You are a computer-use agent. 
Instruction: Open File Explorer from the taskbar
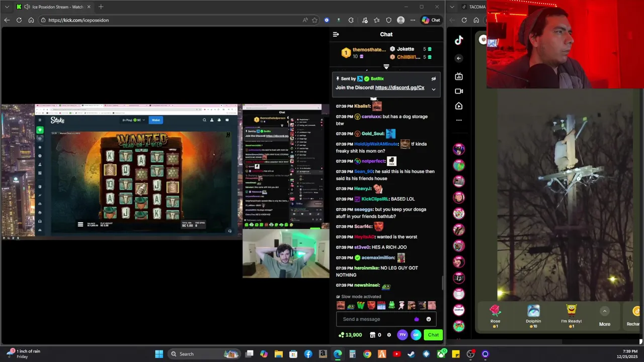(278, 354)
